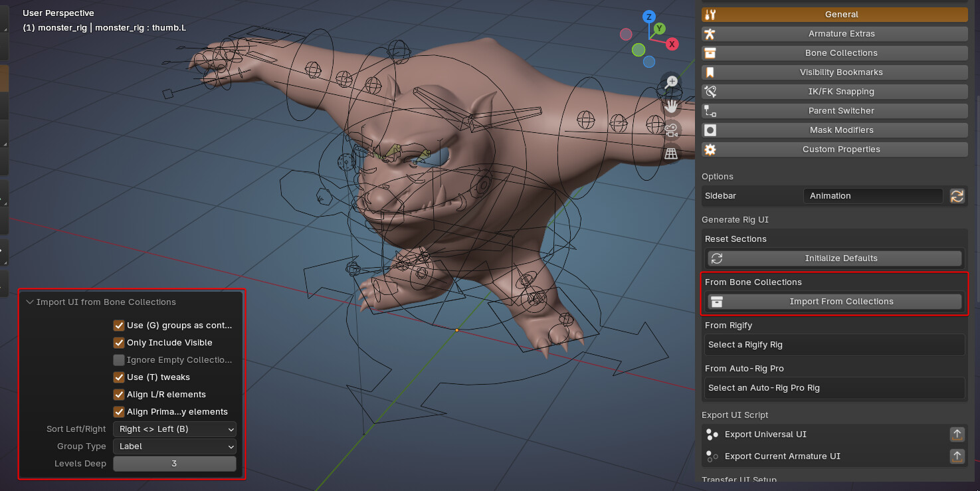The height and width of the screenshot is (491, 980).
Task: Open the General tab
Action: (835, 15)
